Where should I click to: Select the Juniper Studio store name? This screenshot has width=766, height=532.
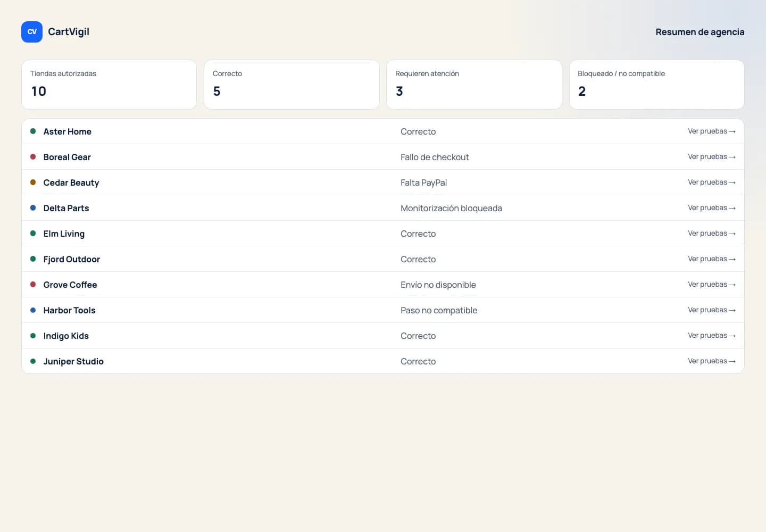click(x=73, y=361)
